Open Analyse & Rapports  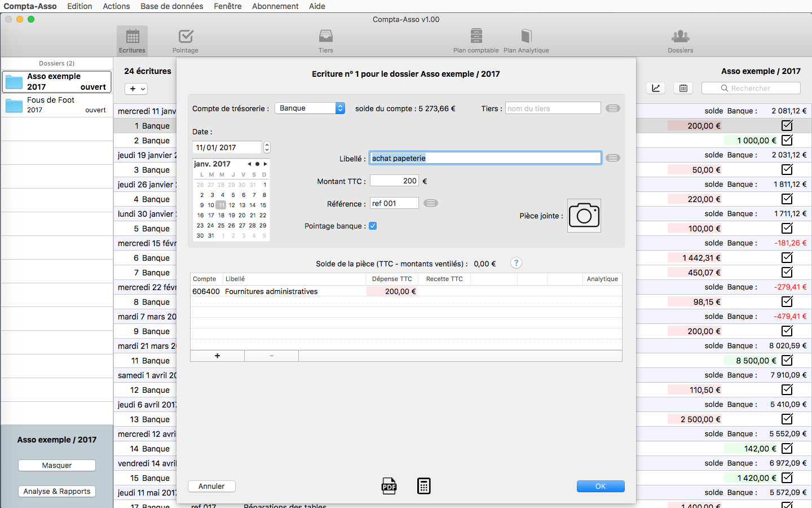click(57, 491)
